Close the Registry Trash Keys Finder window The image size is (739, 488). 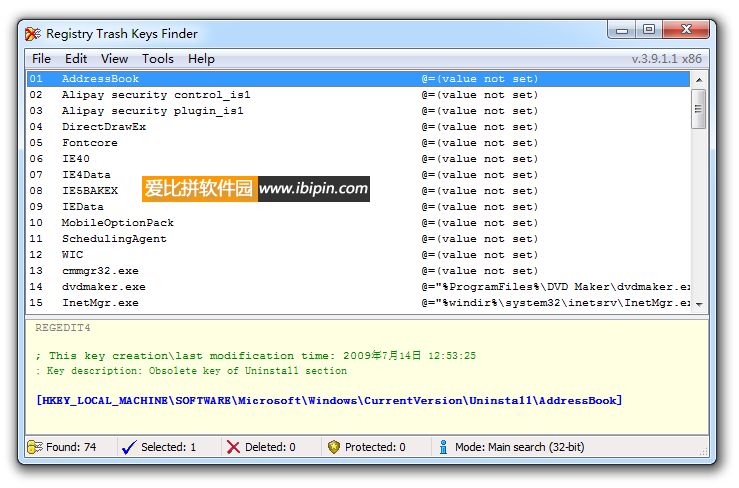click(686, 30)
